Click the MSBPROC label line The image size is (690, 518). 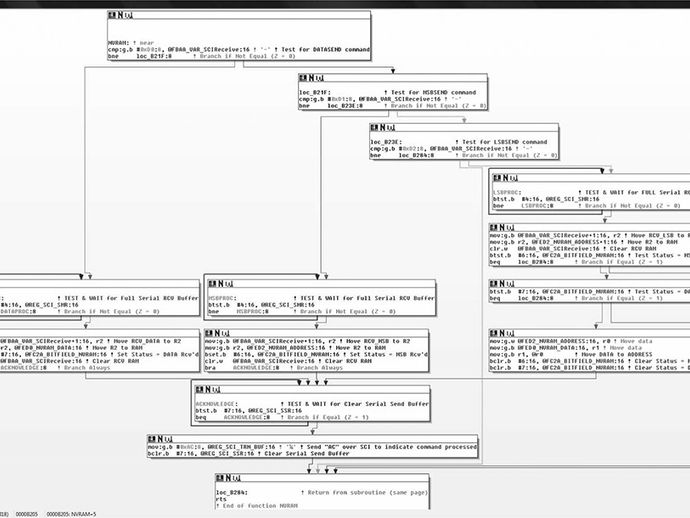(321, 298)
